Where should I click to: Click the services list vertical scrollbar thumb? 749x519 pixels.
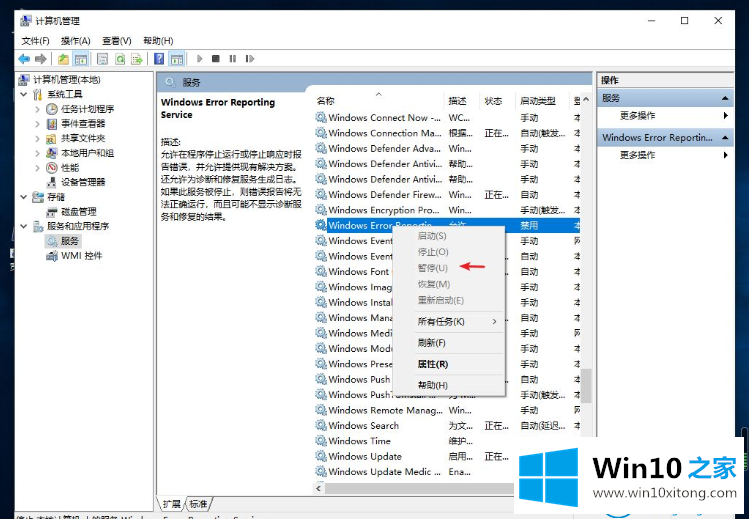(x=586, y=385)
